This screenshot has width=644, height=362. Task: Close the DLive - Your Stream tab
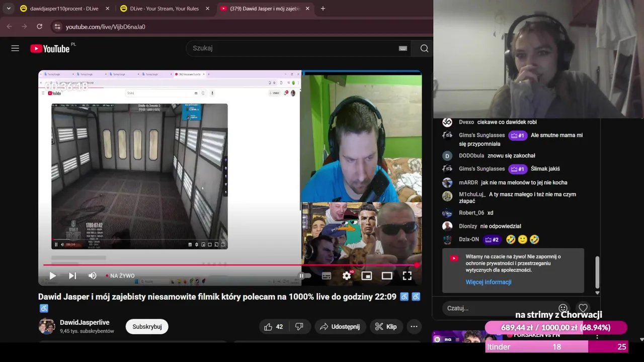tap(207, 9)
